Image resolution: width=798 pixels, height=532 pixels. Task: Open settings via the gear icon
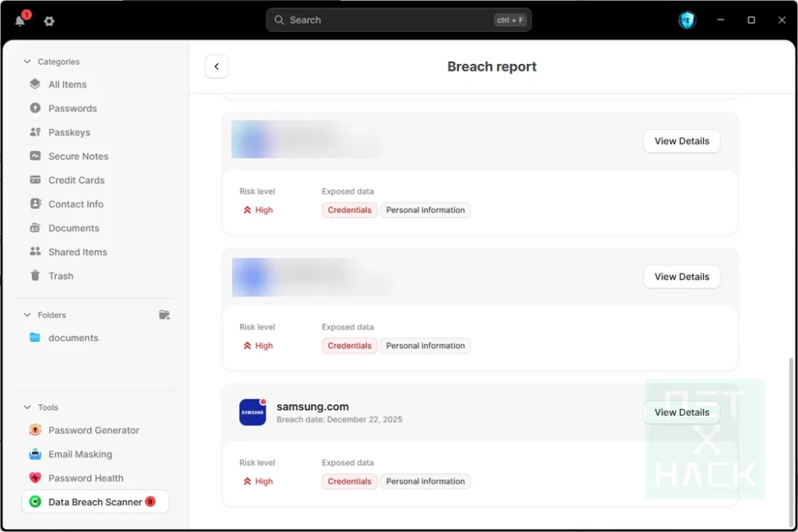coord(49,21)
